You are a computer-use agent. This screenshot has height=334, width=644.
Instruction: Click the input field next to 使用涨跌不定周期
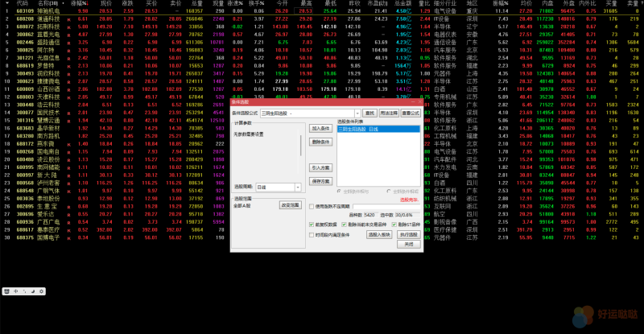tap(386, 206)
